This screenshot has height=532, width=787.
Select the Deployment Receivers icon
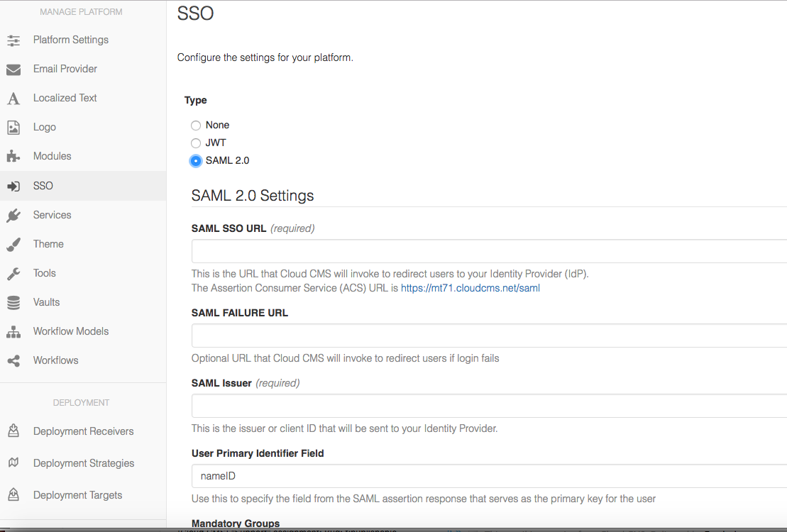click(13, 431)
